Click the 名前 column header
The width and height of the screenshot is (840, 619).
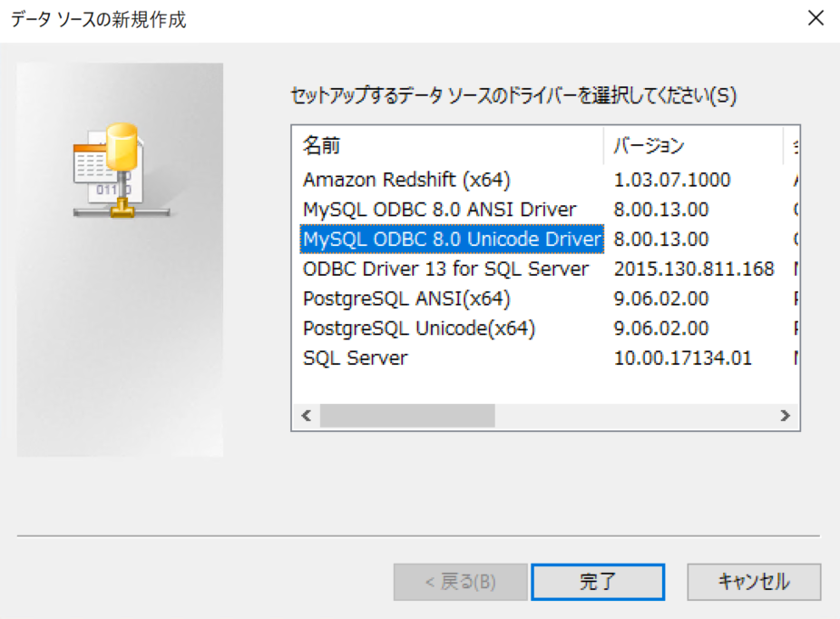(448, 145)
